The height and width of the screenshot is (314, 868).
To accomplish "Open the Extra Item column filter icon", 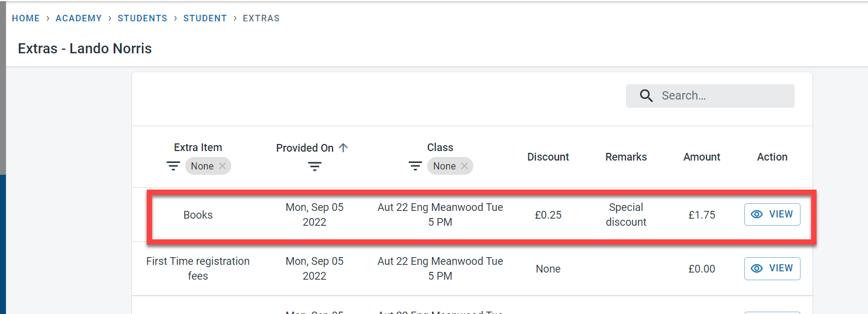I will 173,166.
